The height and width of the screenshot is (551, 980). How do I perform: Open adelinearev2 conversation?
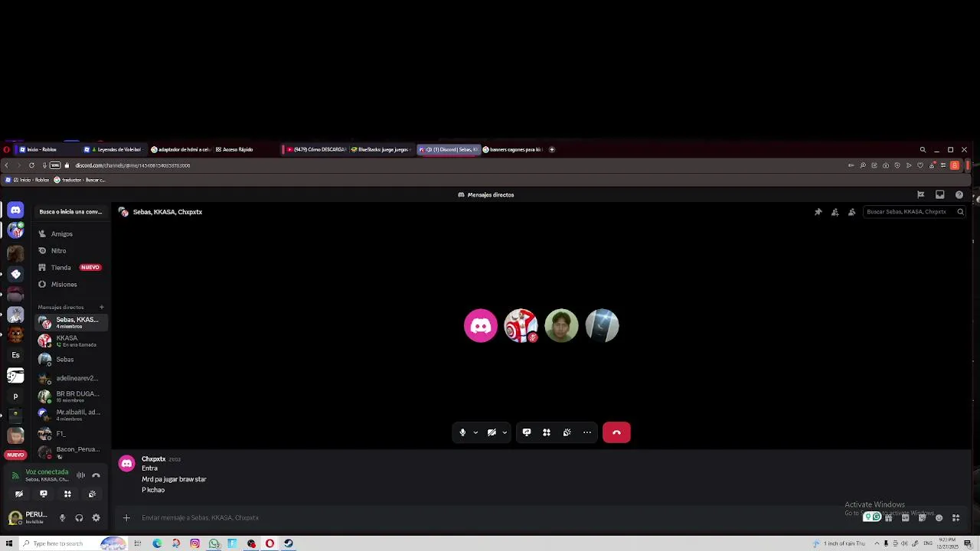(71, 378)
